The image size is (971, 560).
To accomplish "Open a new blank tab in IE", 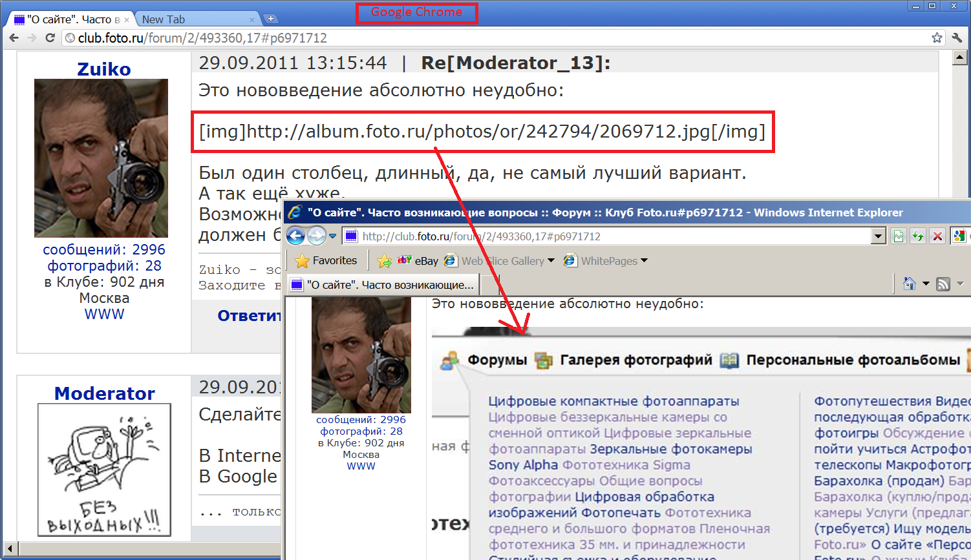I will 489,285.
